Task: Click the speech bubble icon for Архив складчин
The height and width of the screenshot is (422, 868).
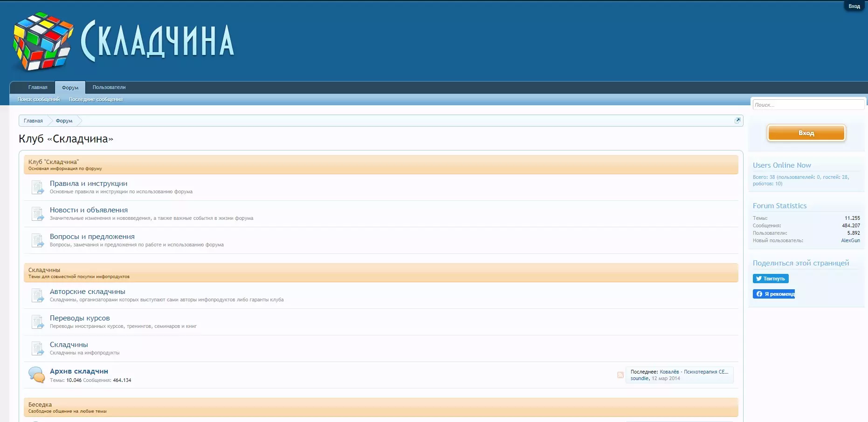Action: [36, 375]
